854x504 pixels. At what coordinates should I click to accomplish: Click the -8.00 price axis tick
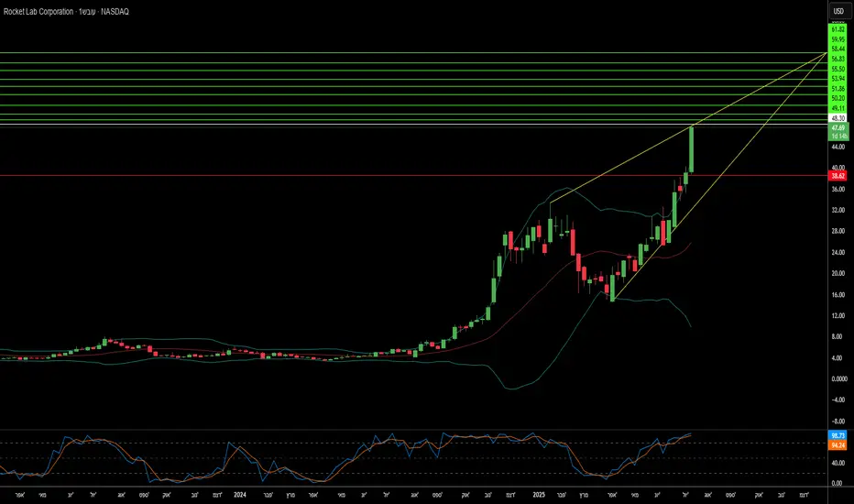[x=838, y=422]
